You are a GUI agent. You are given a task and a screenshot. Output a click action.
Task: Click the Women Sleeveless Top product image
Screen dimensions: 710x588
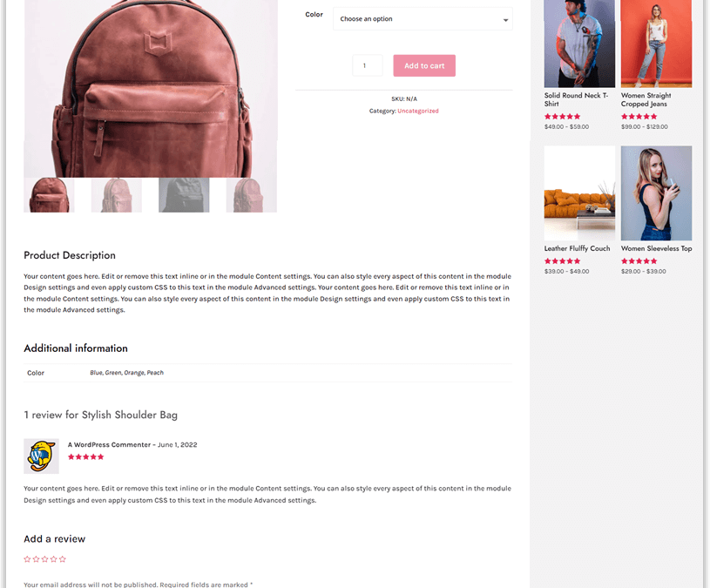(x=656, y=193)
